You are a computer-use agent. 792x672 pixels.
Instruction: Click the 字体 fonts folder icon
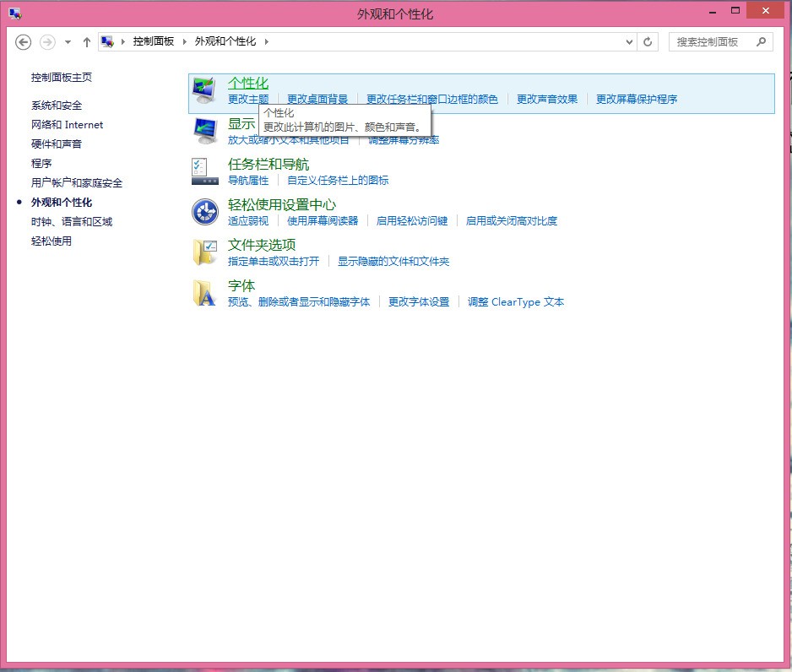tap(204, 293)
